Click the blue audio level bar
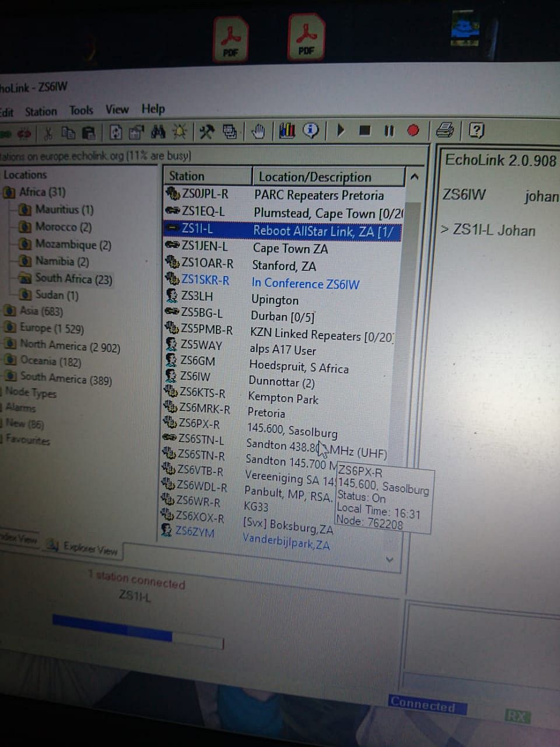The width and height of the screenshot is (560, 747). (112, 629)
